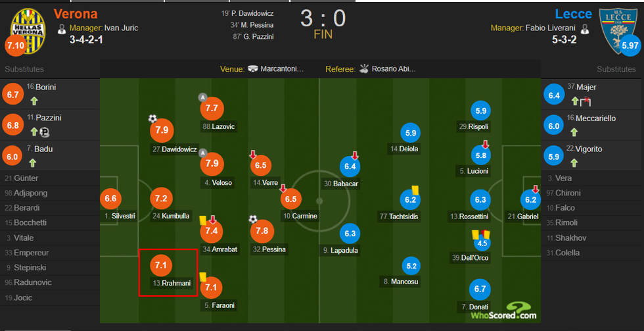This screenshot has height=331, width=644.
Task: Click Donati's 6.7 rating badge
Action: click(481, 289)
